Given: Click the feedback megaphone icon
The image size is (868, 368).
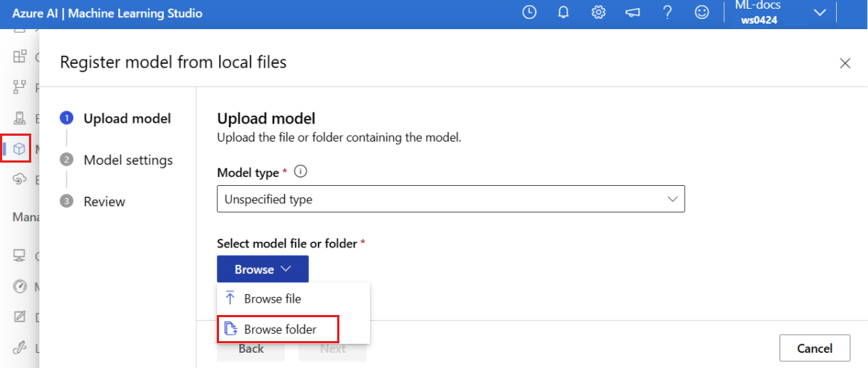Looking at the screenshot, I should point(633,13).
